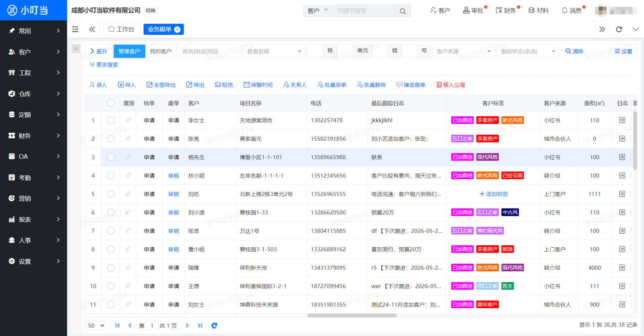Click the double right arrow tab scroller
The image size is (644, 336).
[602, 29]
